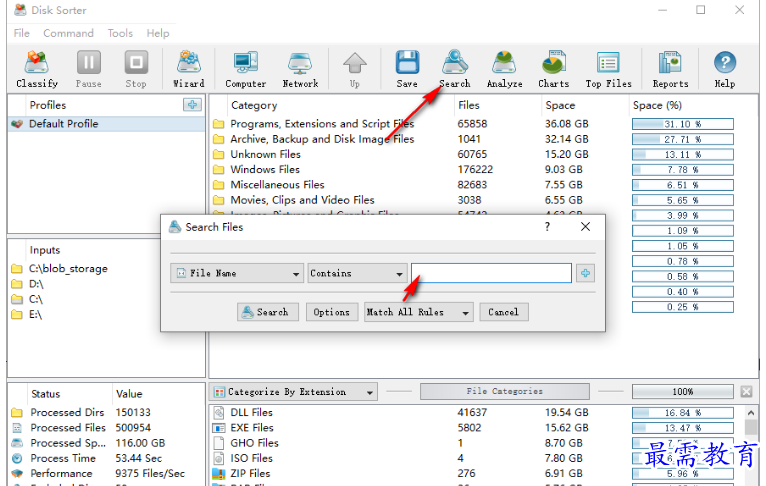The image size is (766, 486).
Task: Cancel the Search Files dialog
Action: 504,312
